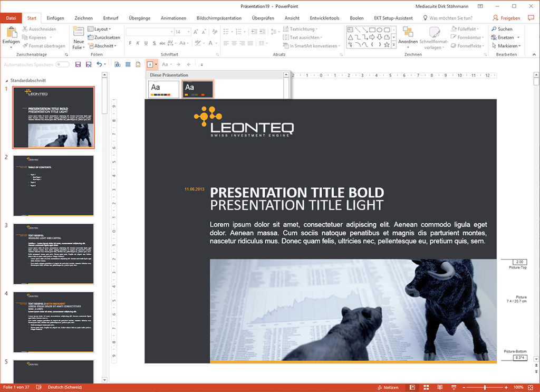The width and height of the screenshot is (540, 392).
Task: Switch to the Einfügen tab
Action: (55, 18)
